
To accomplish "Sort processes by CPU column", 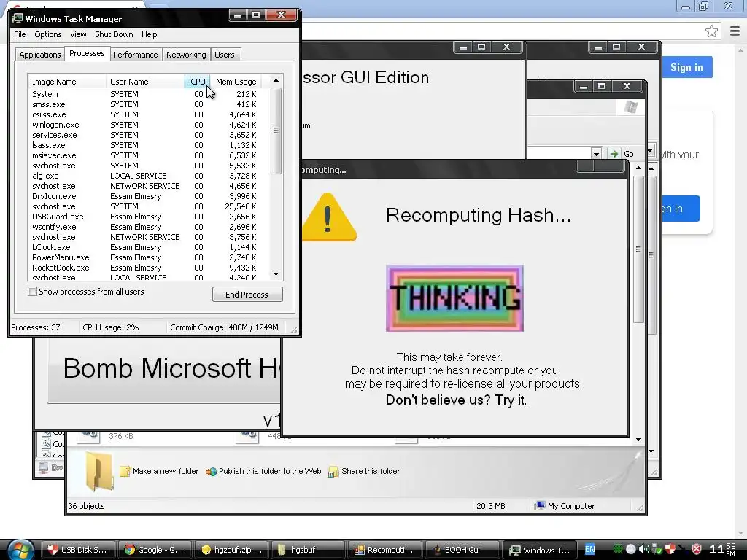I will tap(198, 82).
